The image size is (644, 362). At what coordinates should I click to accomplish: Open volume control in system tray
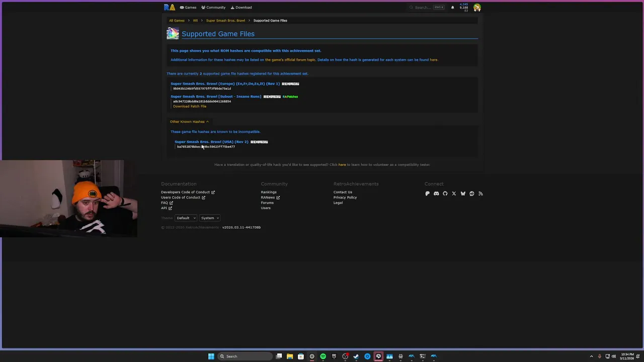614,356
